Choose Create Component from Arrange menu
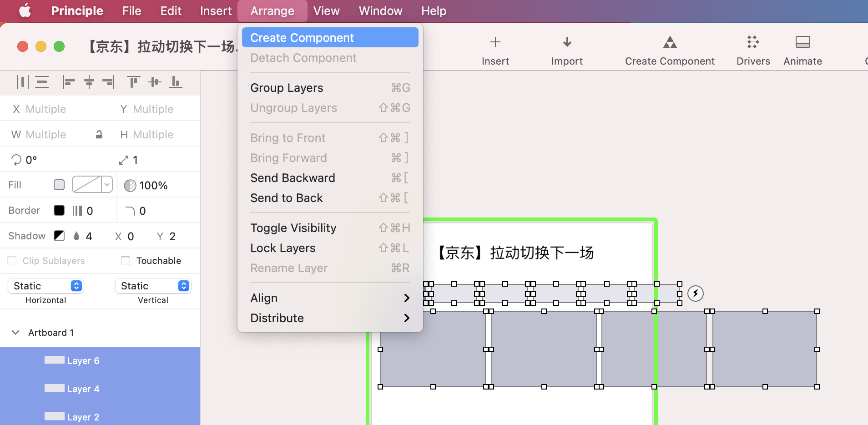 pos(330,37)
